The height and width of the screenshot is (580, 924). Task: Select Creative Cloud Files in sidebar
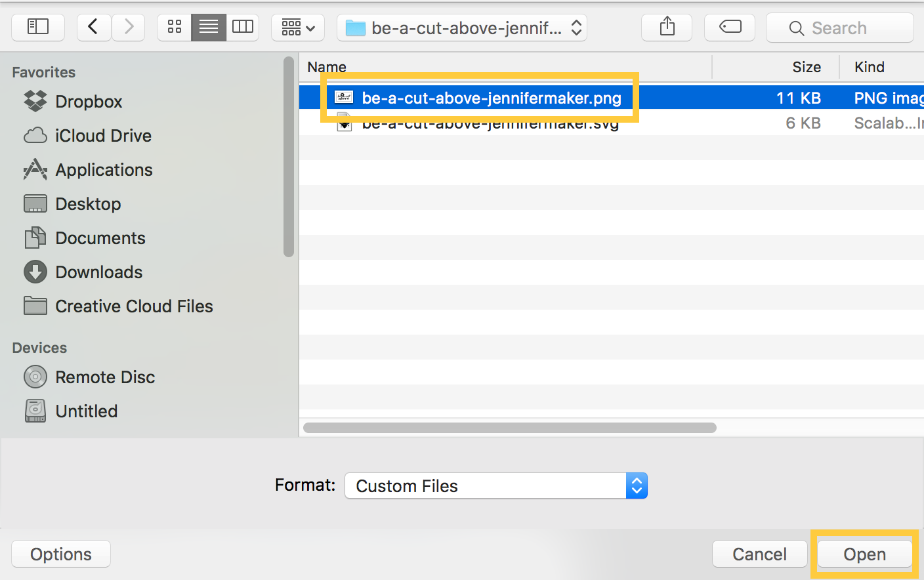pos(134,306)
